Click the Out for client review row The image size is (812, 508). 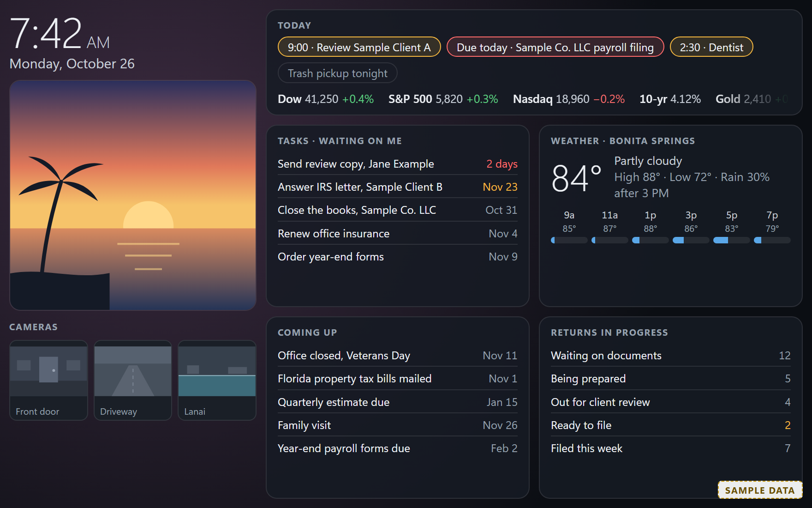[671, 402]
